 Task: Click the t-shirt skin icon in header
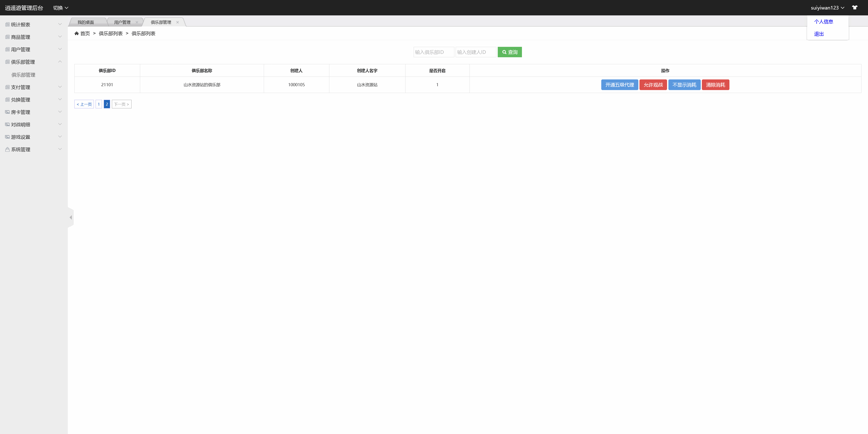[x=854, y=7]
